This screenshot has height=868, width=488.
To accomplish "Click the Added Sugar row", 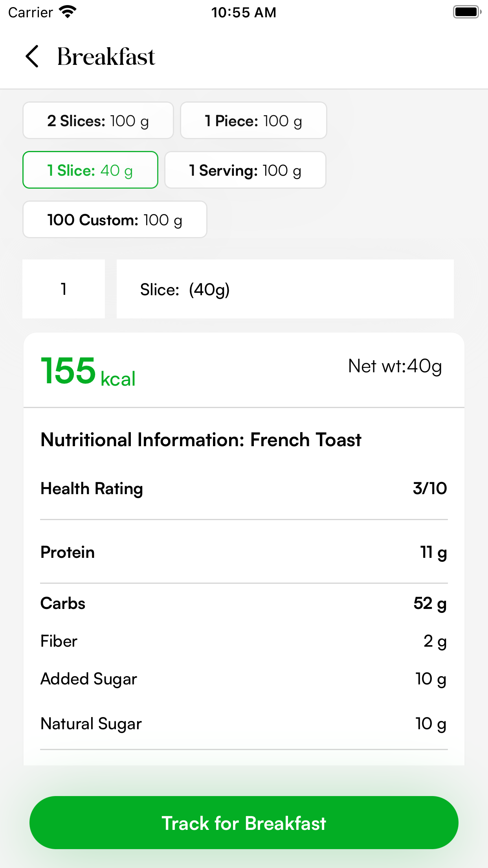I will click(x=244, y=679).
